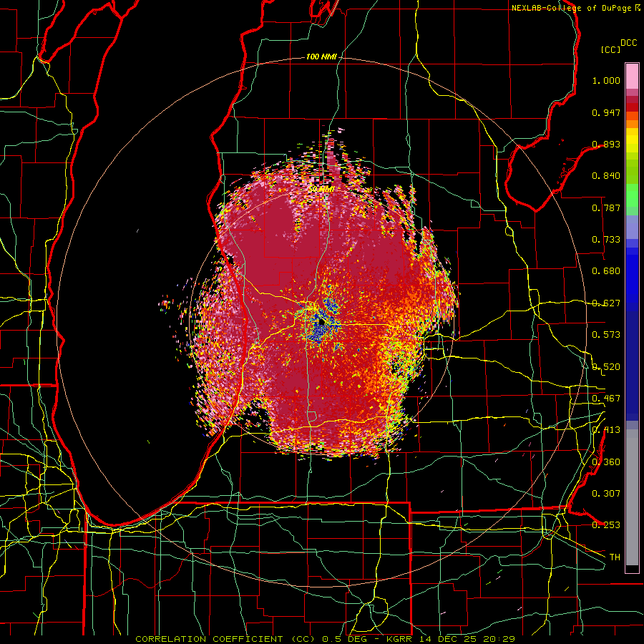Screen dimensions: 644x644
Task: Pick the gray band on the color bar
Action: (x=632, y=497)
